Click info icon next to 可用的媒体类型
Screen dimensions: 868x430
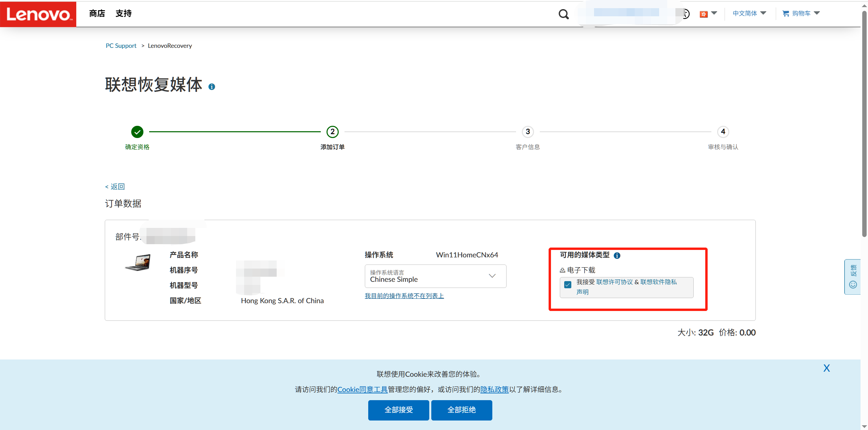tap(617, 256)
